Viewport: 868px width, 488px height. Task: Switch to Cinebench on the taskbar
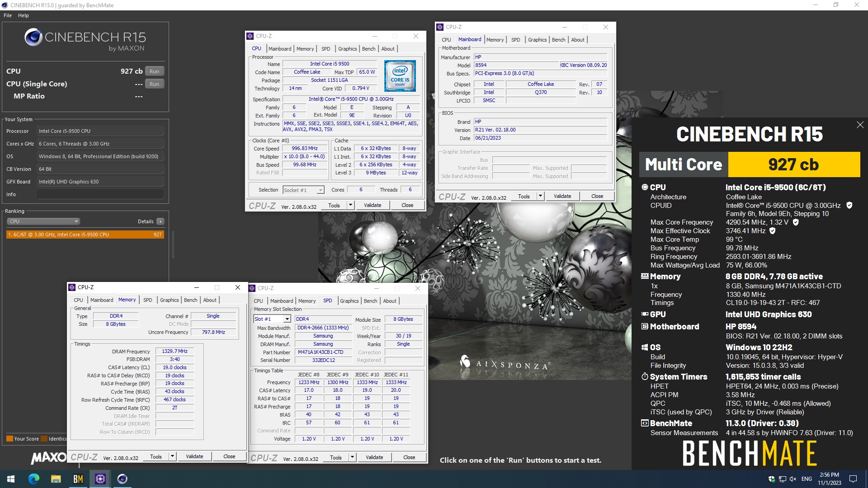[x=123, y=479]
